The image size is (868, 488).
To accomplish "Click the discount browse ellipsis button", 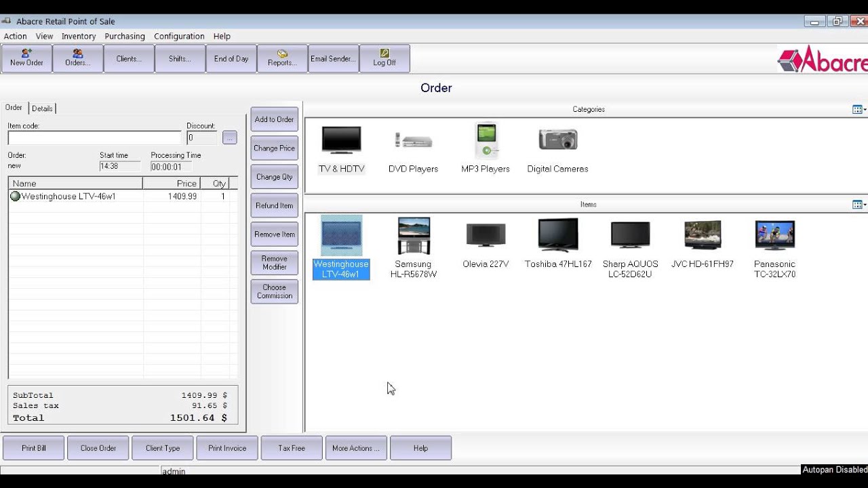I will (230, 138).
